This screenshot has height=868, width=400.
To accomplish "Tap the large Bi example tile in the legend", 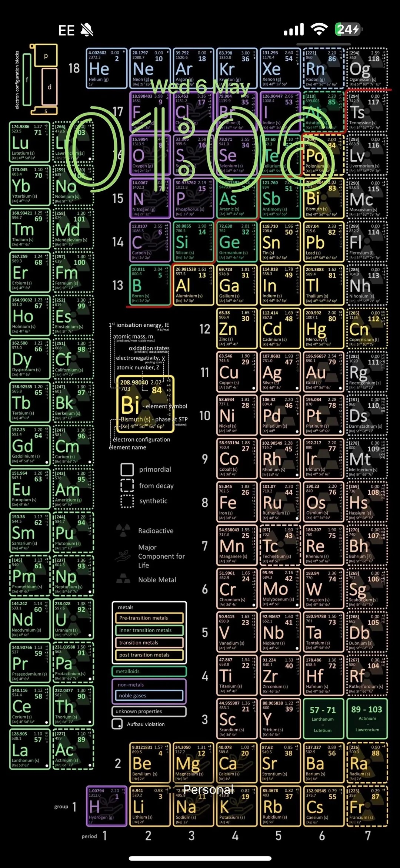I will pos(145,404).
